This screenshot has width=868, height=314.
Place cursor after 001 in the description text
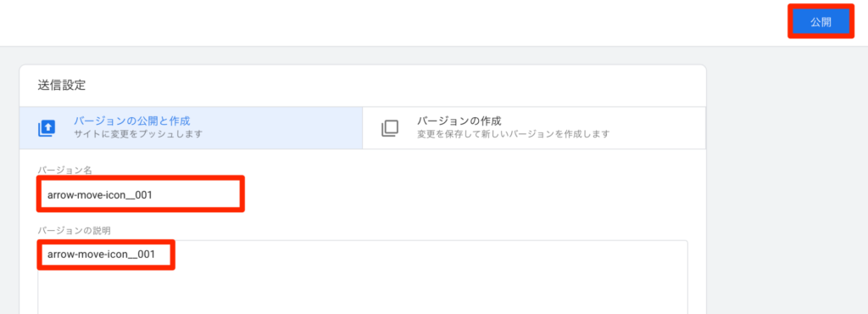(153, 255)
